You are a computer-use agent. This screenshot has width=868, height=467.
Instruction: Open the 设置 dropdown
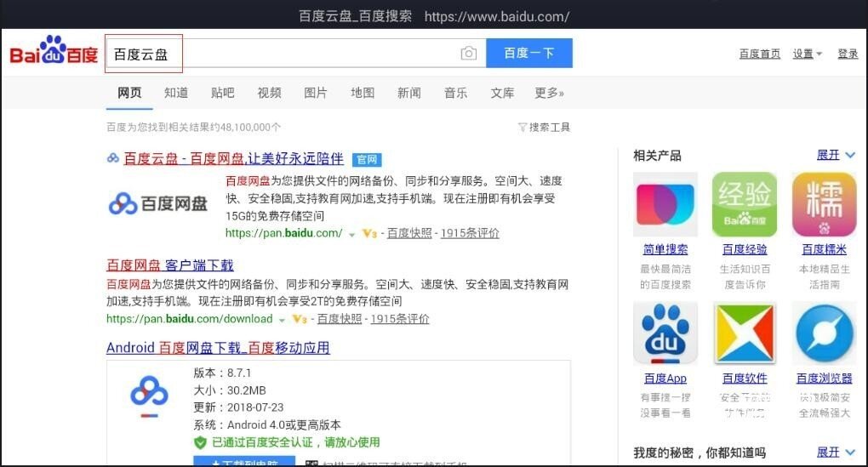click(807, 54)
